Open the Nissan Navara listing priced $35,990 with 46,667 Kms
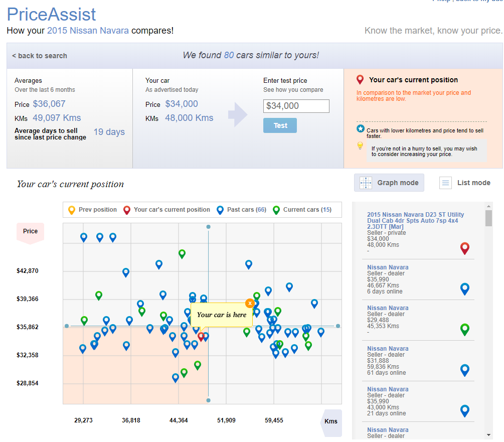504x442 pixels. click(x=388, y=267)
